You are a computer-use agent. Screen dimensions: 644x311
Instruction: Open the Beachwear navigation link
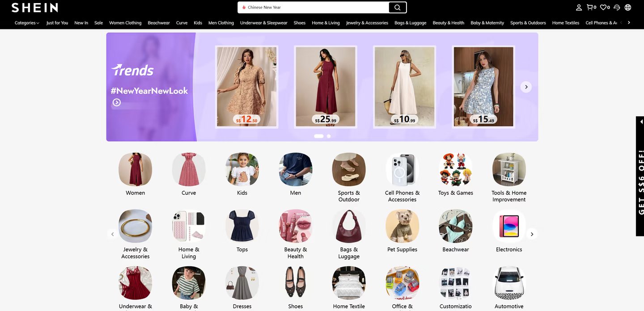(x=159, y=23)
